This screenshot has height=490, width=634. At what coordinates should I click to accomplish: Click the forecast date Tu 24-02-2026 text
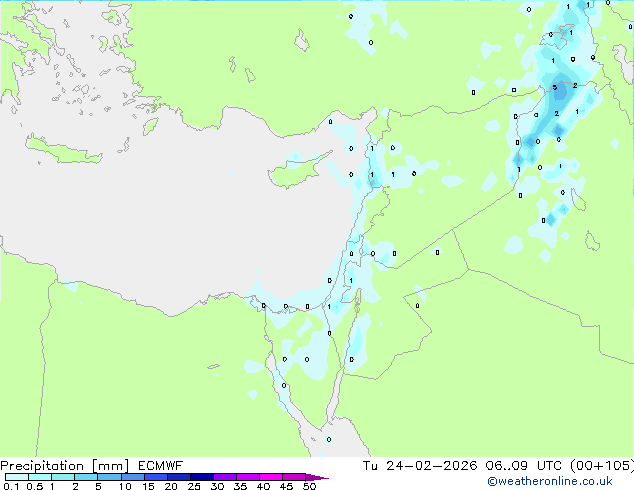click(420, 466)
